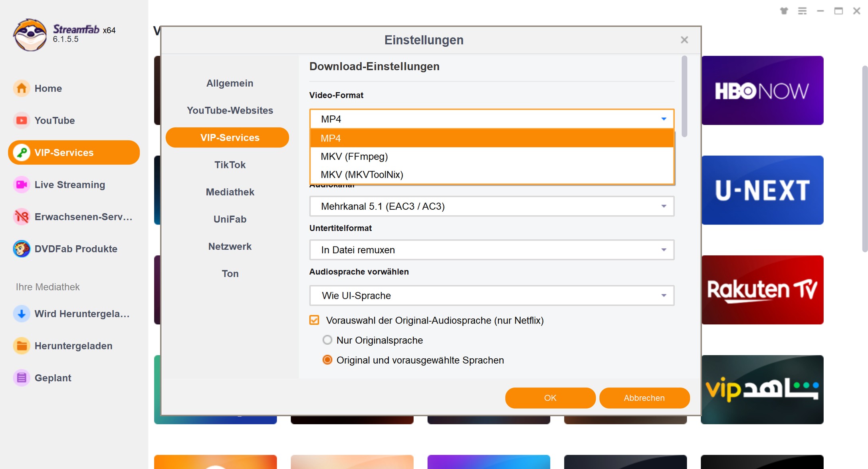The width and height of the screenshot is (868, 469).
Task: Open the U-NEXT service tile
Action: 762,190
